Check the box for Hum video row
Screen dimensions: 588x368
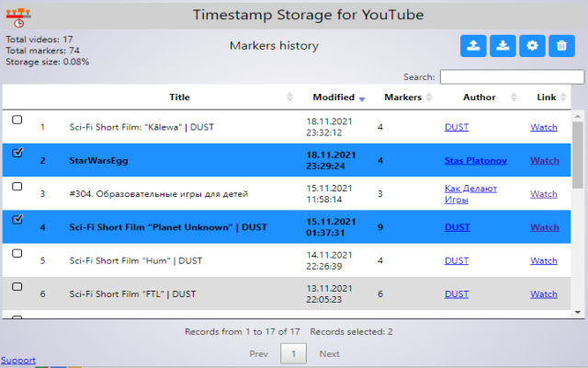click(17, 254)
